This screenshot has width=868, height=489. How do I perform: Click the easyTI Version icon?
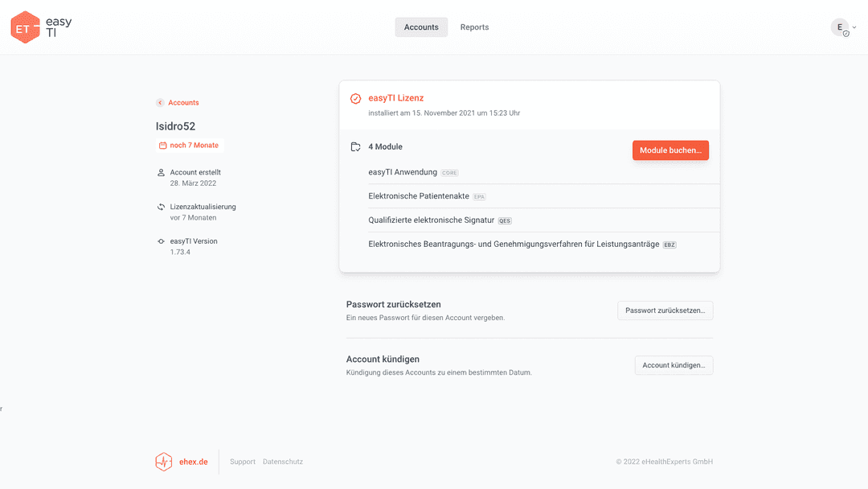tap(162, 241)
